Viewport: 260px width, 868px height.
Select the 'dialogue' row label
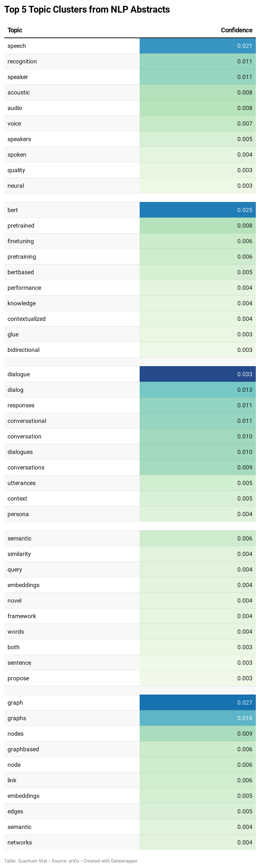[19, 374]
